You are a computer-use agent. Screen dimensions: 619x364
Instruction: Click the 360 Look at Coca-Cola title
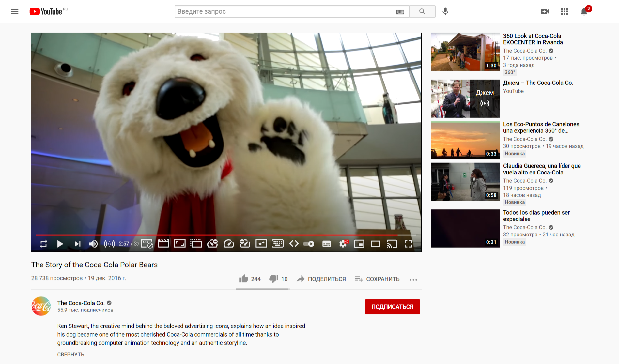point(533,39)
